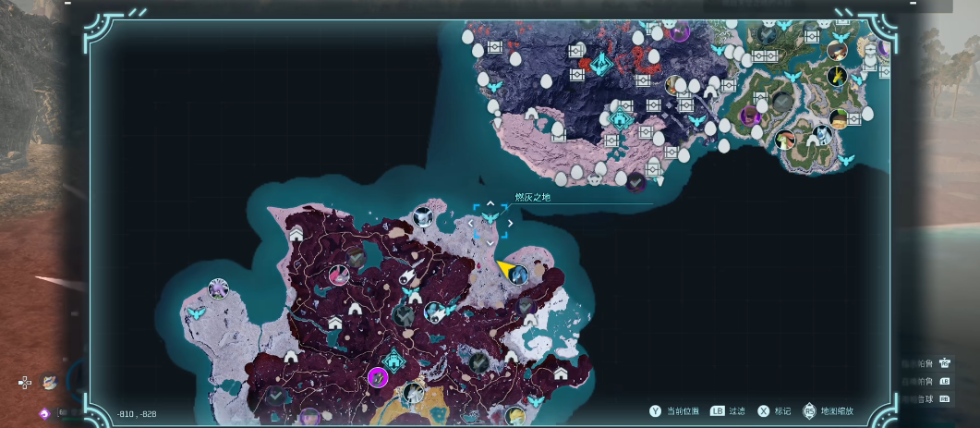Click the RB badge beside the sphere row
980x428 pixels.
coord(944,399)
